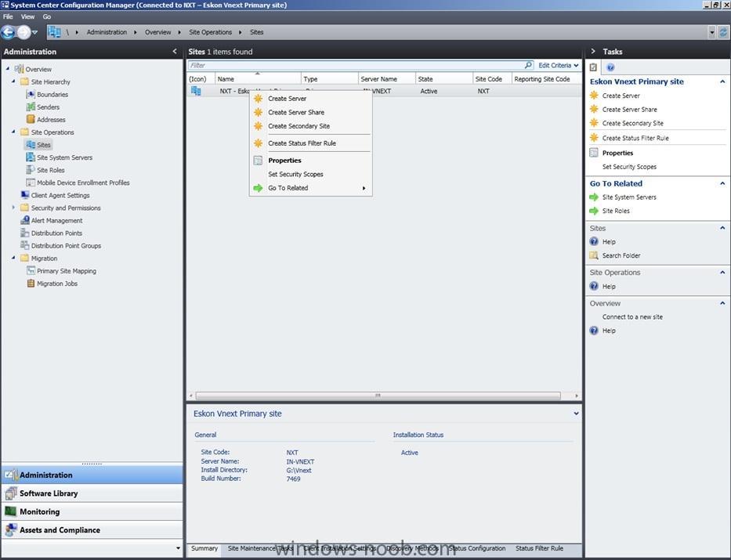This screenshot has width=731, height=560.
Task: Click the console root icon in breadcrumb
Action: 54,31
